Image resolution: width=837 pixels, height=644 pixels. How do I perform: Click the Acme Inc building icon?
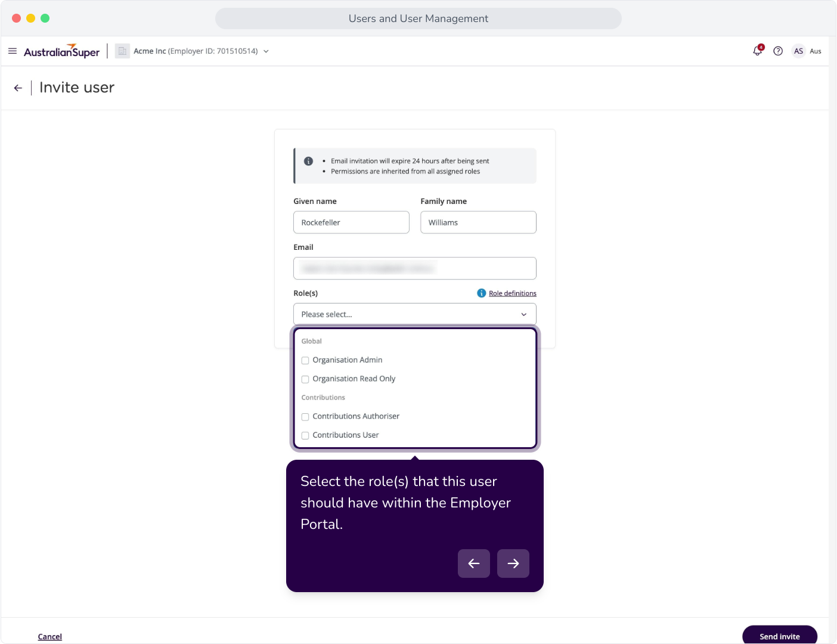[x=122, y=51]
